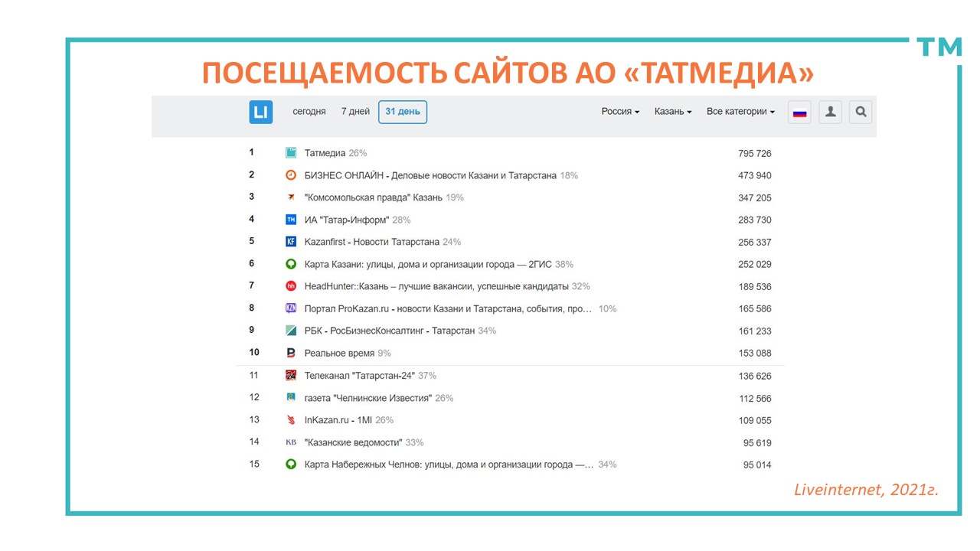Open the "Комсомольская правда" Казань link
Viewport: 980px width, 551px height.
(374, 197)
